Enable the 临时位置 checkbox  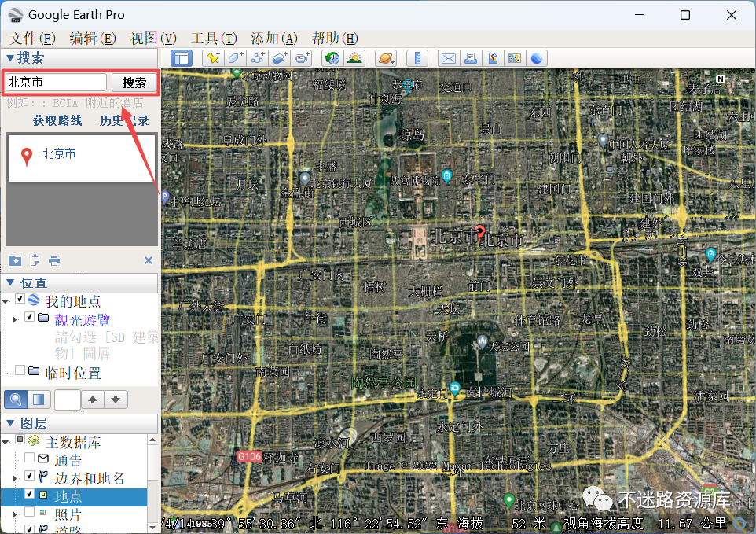tap(20, 370)
